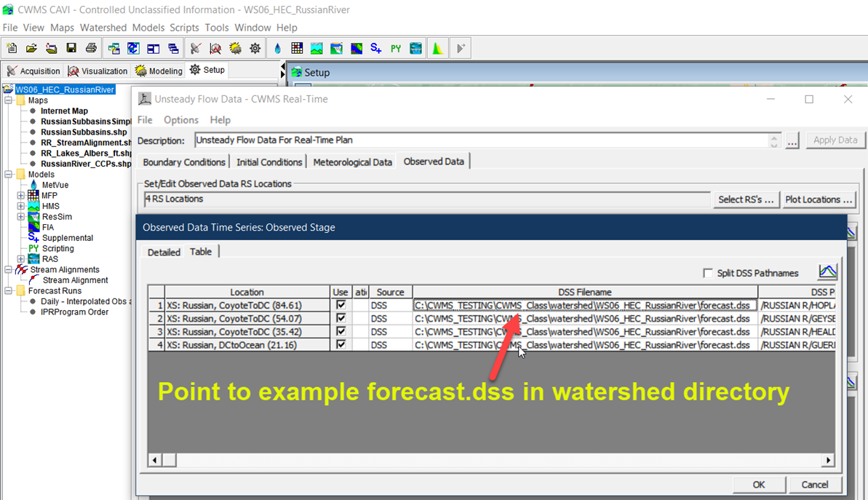The image size is (868, 500).
Task: Click the HMS toolbar icon
Action: coord(316,49)
